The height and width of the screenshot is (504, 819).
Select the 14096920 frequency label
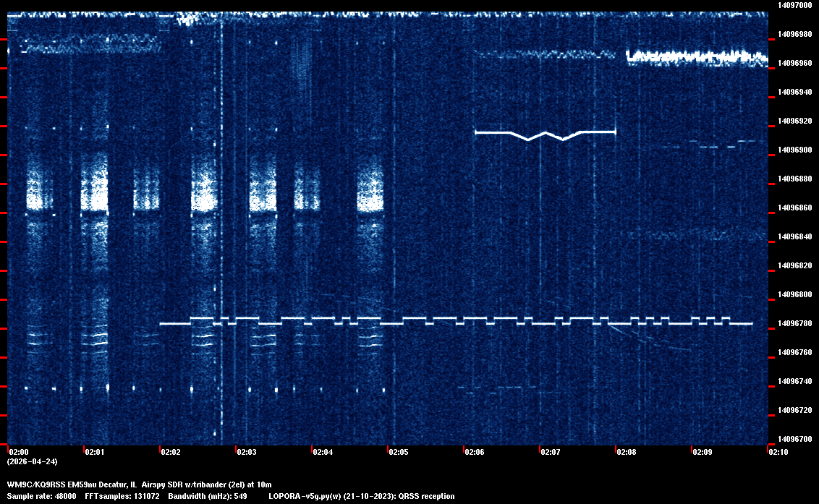click(794, 121)
